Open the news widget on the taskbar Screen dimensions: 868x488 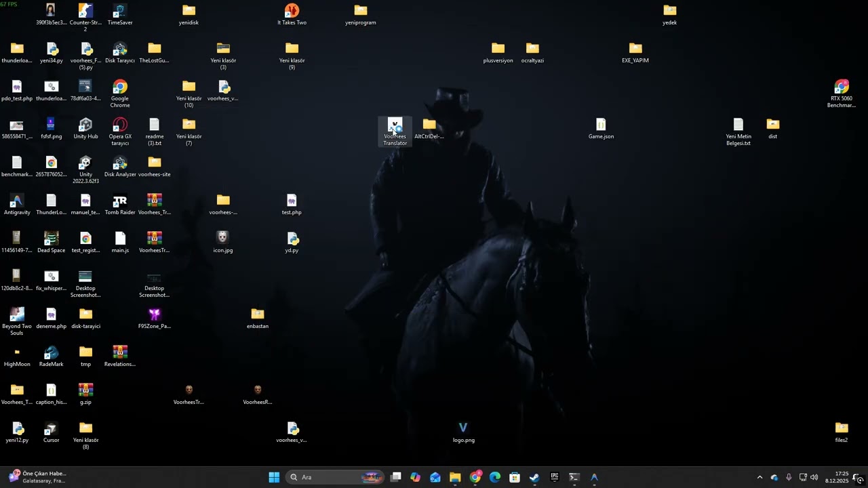coord(37,477)
